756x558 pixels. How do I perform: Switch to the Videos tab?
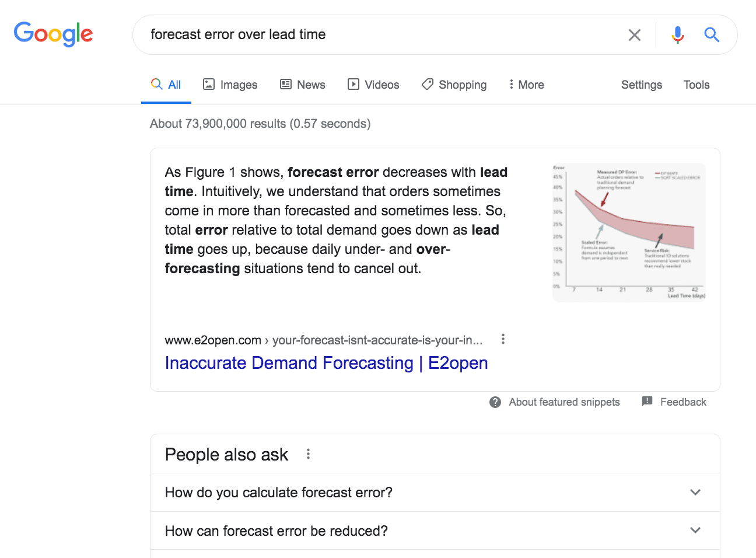373,85
